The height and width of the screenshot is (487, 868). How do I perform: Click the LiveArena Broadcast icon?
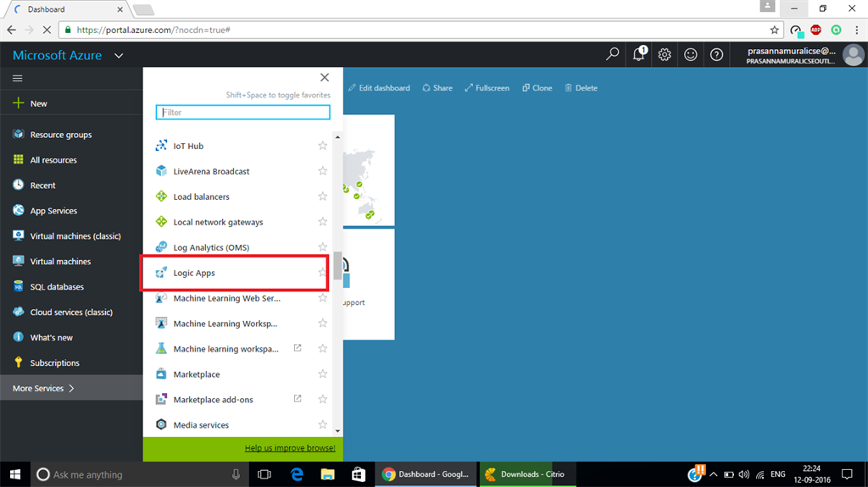(161, 171)
